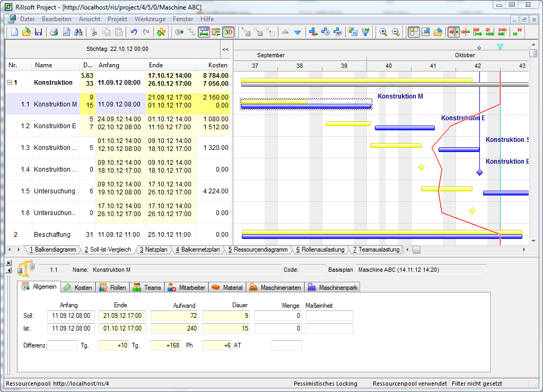Open the Bearbeiten menu
This screenshot has height=392, width=543.
click(57, 19)
